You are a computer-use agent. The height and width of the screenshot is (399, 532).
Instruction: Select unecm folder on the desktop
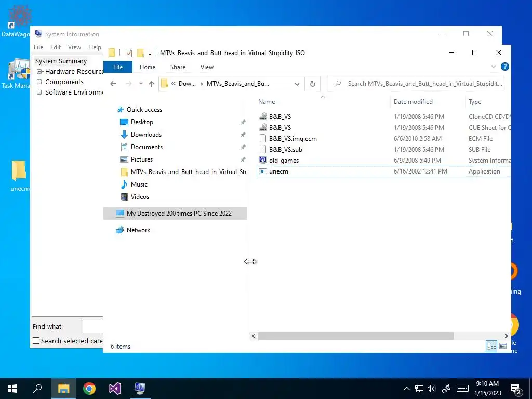tap(19, 176)
